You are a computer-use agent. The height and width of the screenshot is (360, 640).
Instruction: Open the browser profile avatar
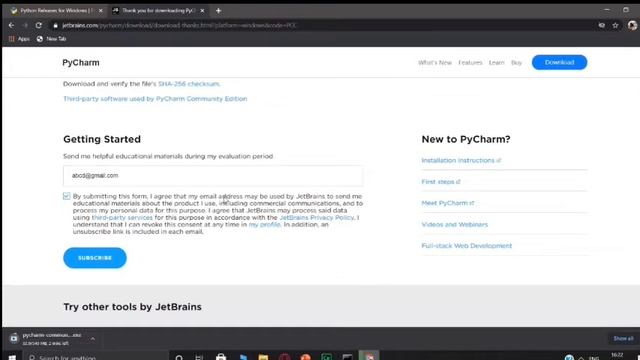click(x=632, y=25)
